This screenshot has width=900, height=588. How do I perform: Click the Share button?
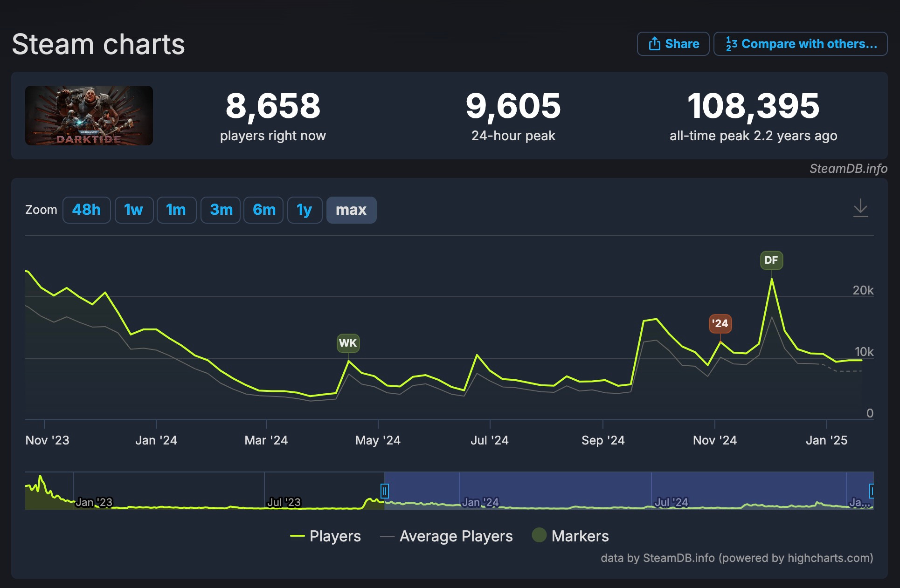click(673, 44)
